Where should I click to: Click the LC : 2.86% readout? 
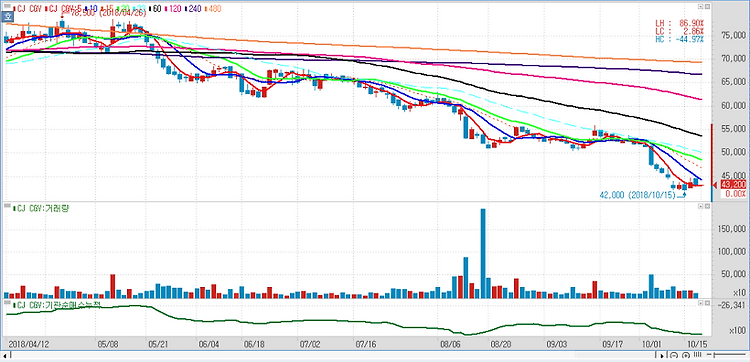coord(679,31)
